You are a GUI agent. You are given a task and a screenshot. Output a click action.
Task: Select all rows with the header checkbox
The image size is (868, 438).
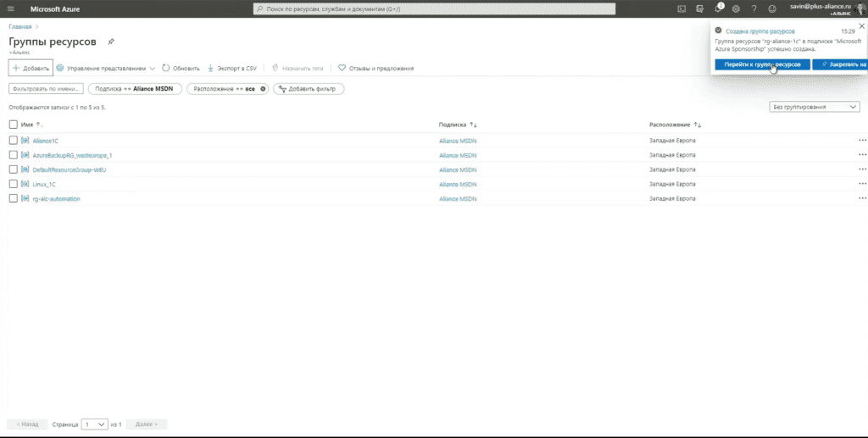tap(14, 125)
